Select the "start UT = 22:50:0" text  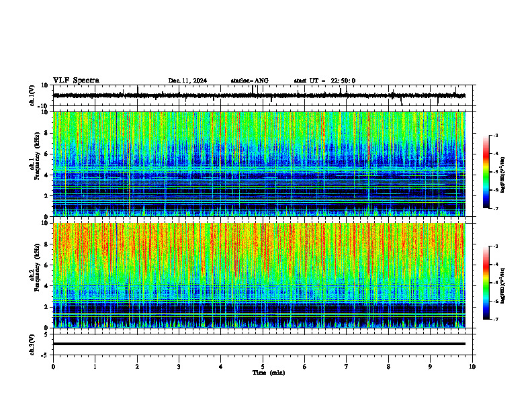[324, 81]
